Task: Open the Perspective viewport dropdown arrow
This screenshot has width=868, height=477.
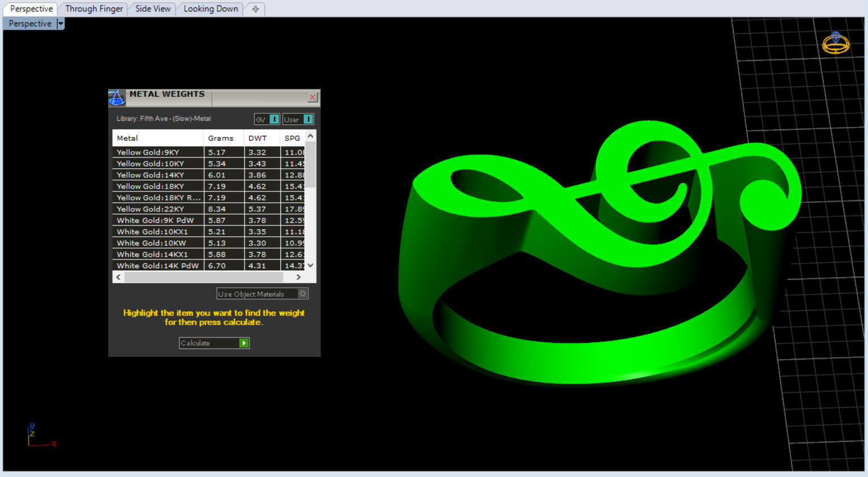Action: 61,24
